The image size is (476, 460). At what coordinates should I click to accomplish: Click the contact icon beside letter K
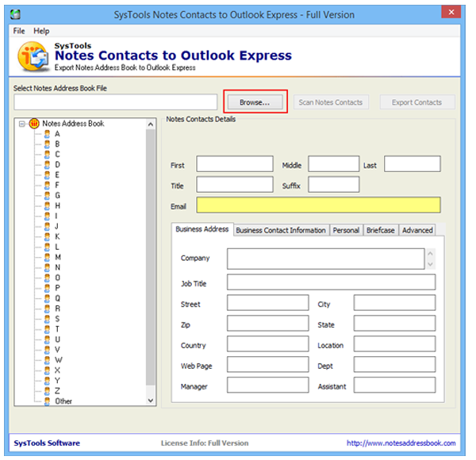point(47,236)
